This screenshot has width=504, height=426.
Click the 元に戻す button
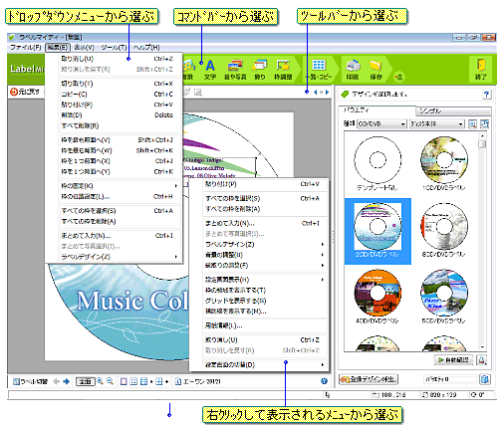25,92
